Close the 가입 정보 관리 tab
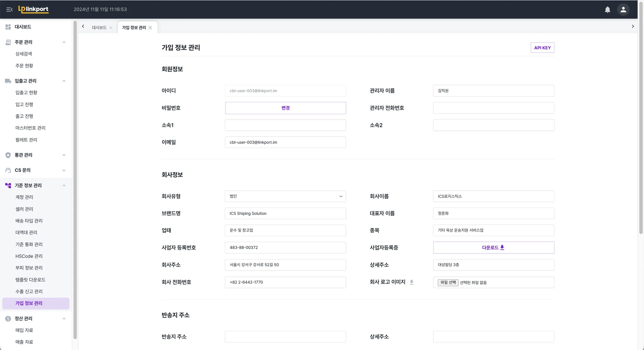 click(150, 28)
